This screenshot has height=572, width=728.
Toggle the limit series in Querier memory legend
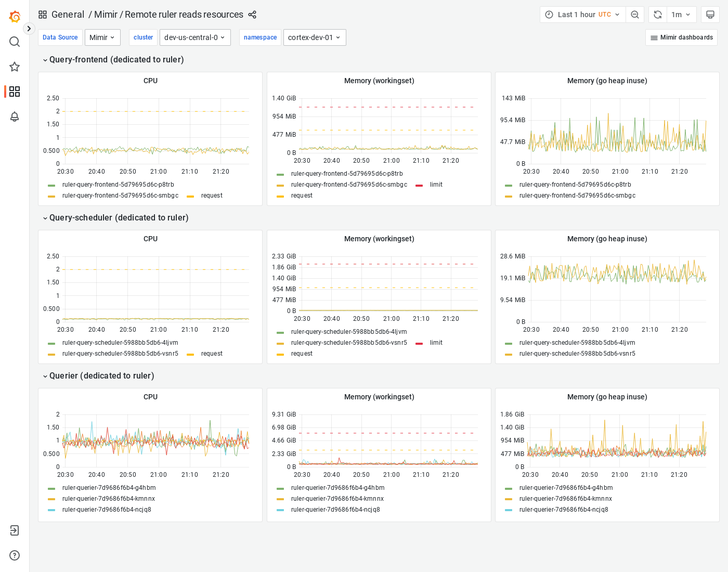coord(436,498)
